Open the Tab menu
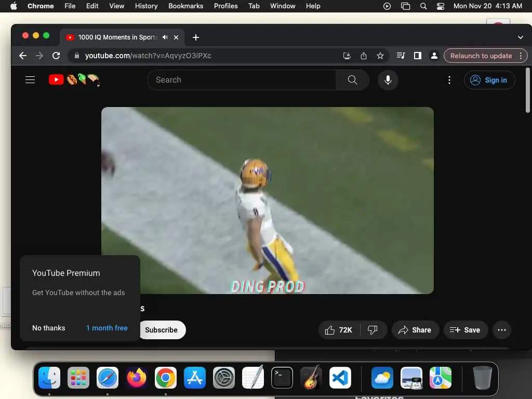 254,6
